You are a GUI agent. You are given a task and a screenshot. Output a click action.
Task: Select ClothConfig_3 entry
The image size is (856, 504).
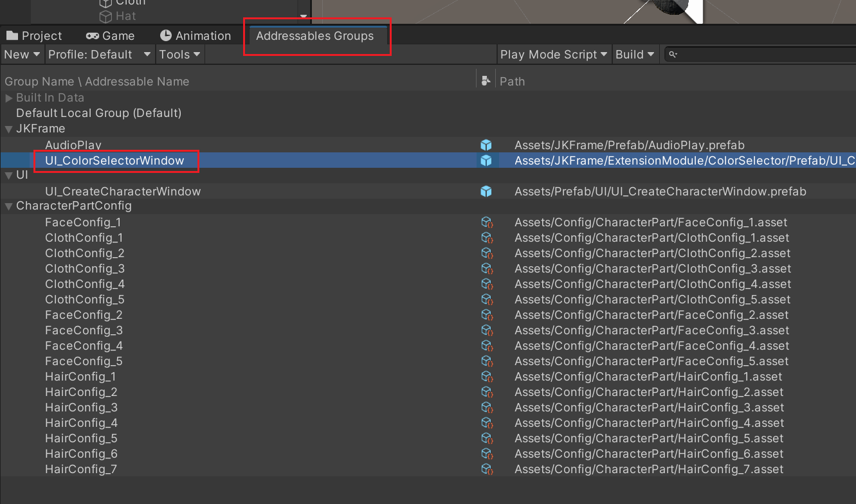click(x=85, y=269)
